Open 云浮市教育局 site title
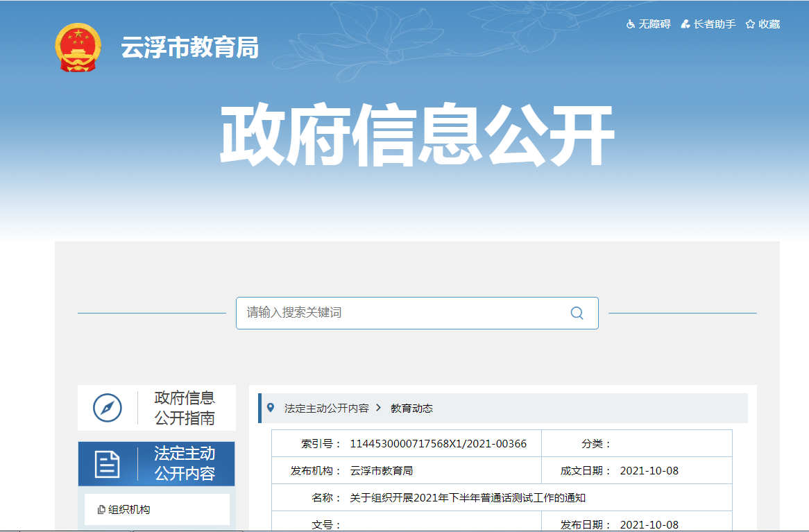The width and height of the screenshot is (809, 532). (x=190, y=47)
